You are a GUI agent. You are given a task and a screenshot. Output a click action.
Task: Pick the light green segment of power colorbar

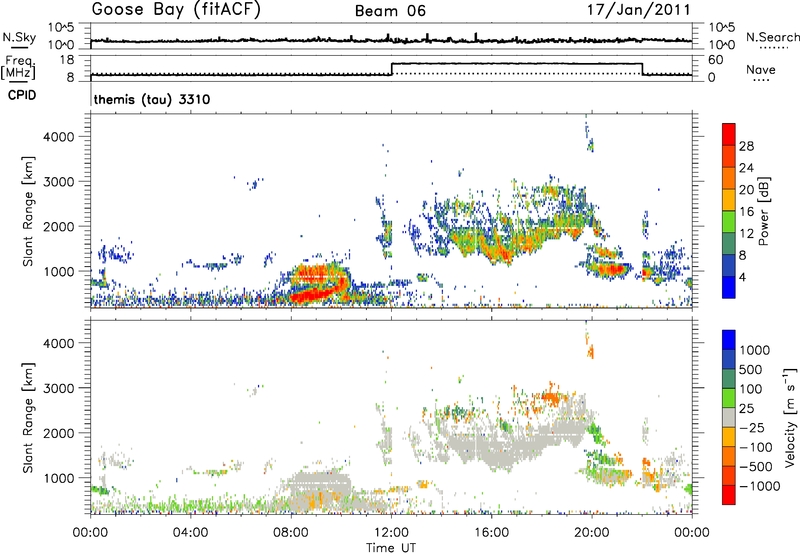729,221
